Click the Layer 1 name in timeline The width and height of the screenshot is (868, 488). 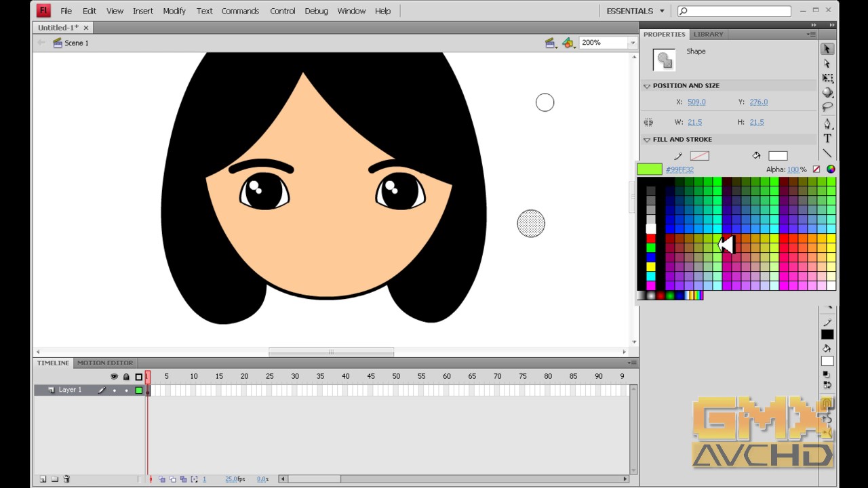click(x=70, y=390)
